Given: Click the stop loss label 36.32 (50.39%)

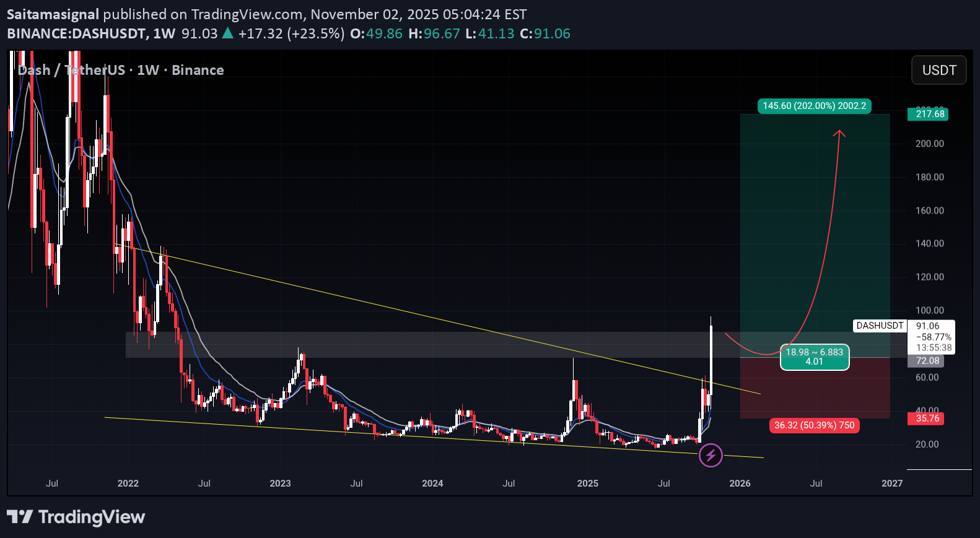Looking at the screenshot, I should click(814, 425).
